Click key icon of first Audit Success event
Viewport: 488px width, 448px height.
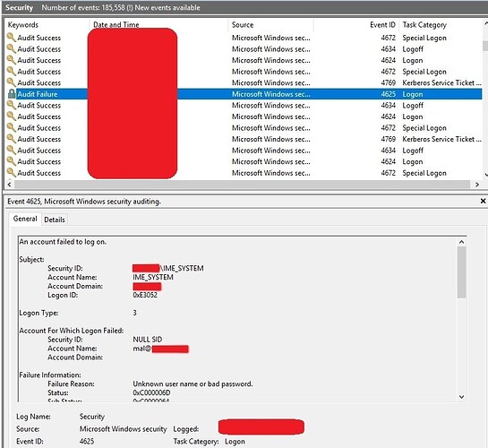[12, 38]
